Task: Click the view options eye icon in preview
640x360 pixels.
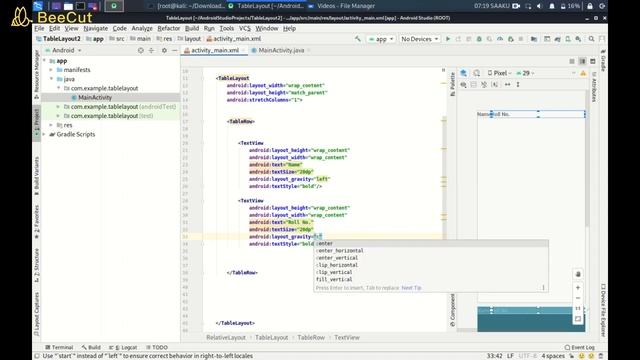Action: 464,84
